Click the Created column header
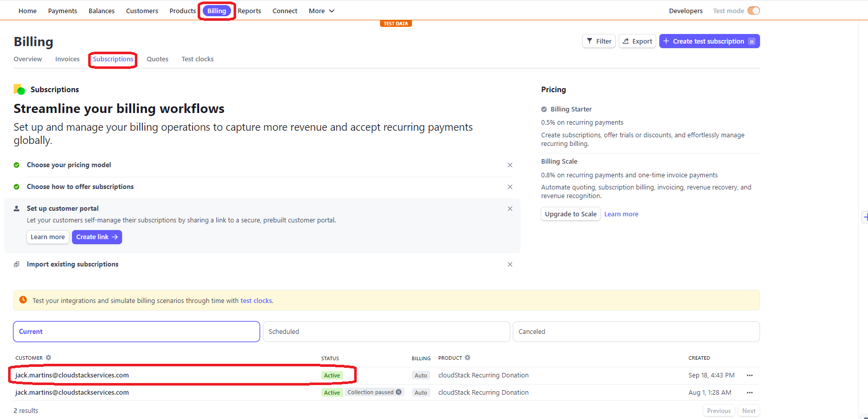This screenshot has height=419, width=868. point(699,358)
